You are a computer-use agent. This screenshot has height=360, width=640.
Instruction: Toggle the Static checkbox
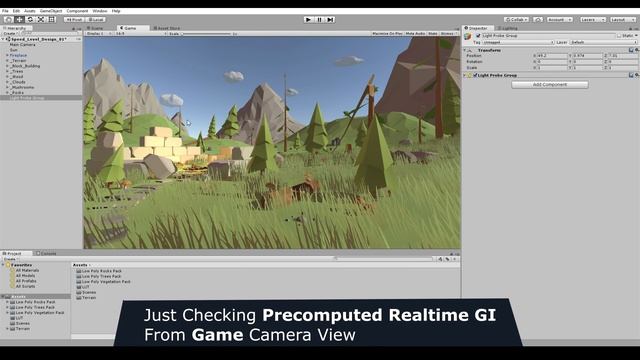(x=619, y=36)
